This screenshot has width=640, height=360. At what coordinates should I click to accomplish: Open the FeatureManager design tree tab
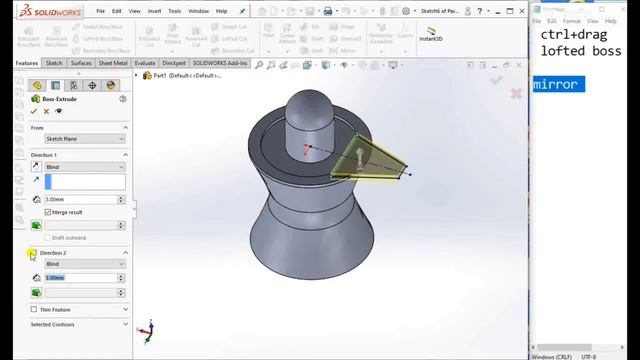[x=37, y=85]
